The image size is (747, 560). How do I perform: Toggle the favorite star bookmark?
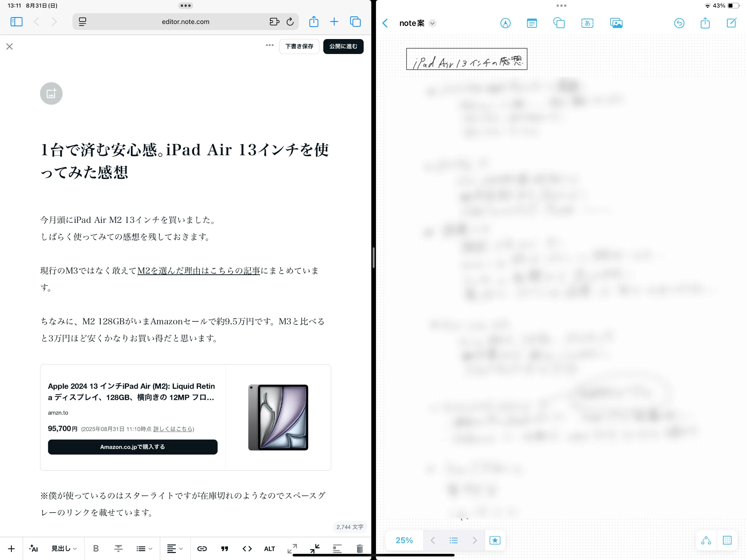495,540
